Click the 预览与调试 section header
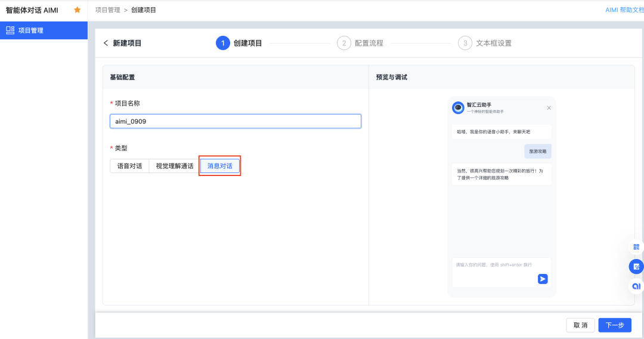The image size is (644, 339). pos(392,77)
